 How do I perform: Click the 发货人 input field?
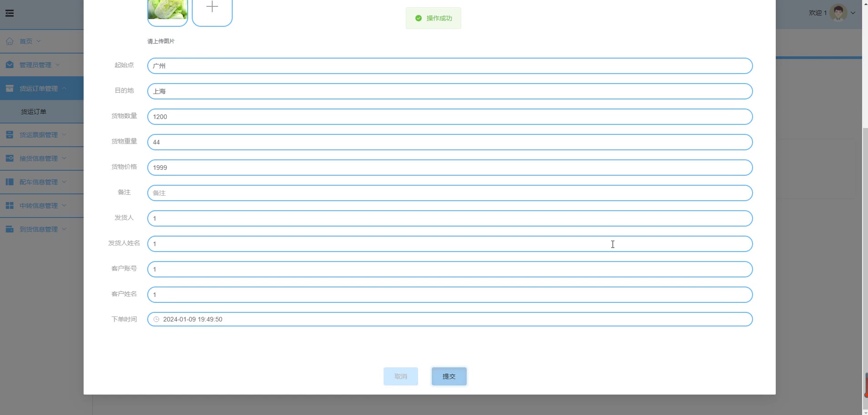tap(450, 218)
